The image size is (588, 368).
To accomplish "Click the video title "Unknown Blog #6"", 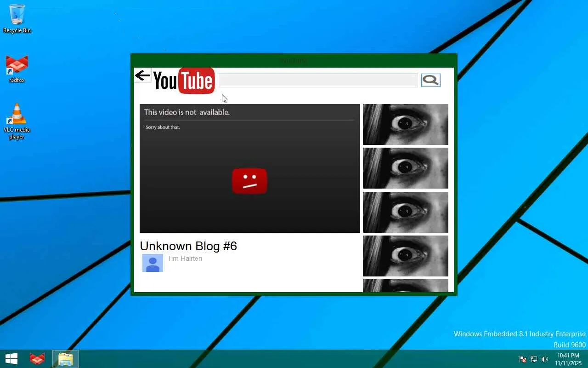I will pyautogui.click(x=188, y=246).
